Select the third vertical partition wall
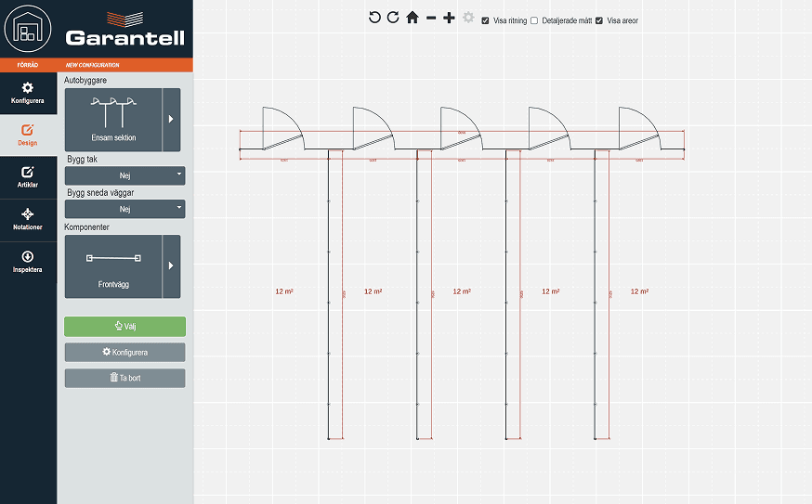The height and width of the screenshot is (504, 812). pyautogui.click(x=506, y=294)
